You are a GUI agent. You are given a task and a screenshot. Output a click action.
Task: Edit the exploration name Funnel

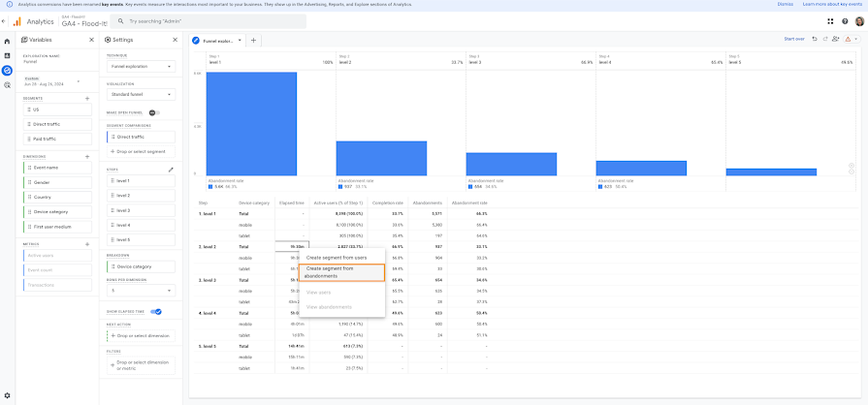click(29, 61)
